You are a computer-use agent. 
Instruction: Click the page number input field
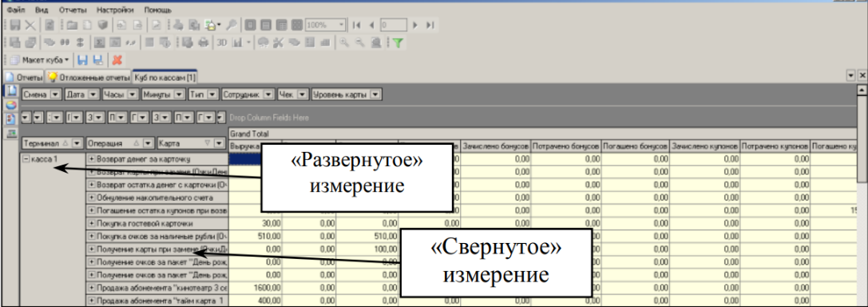pyautogui.click(x=393, y=25)
